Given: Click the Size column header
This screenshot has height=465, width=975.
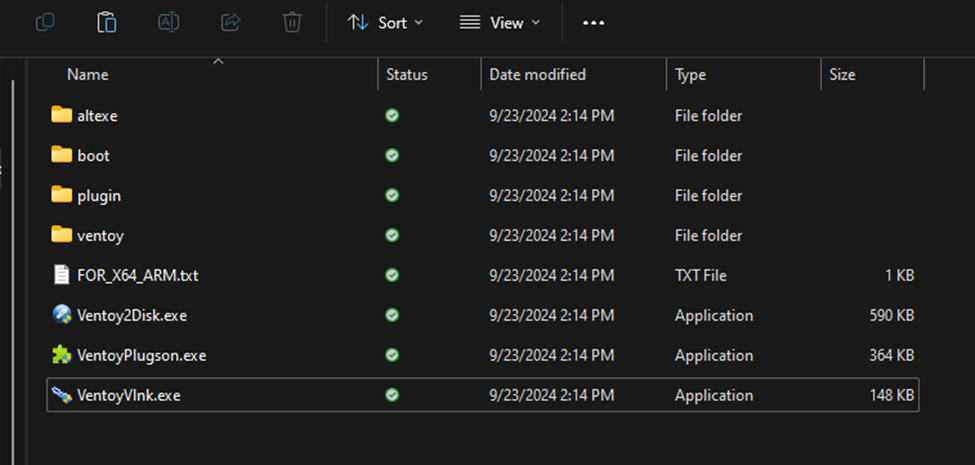Looking at the screenshot, I should coord(842,75).
